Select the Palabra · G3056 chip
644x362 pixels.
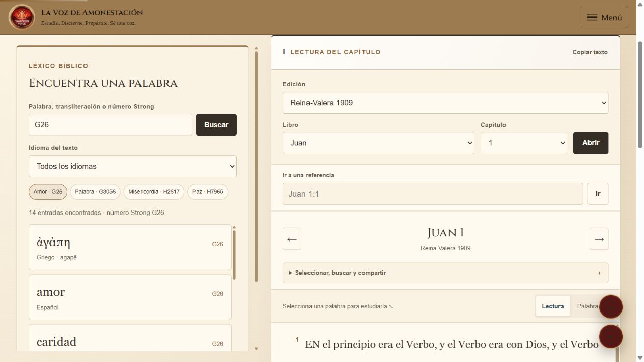click(x=95, y=192)
